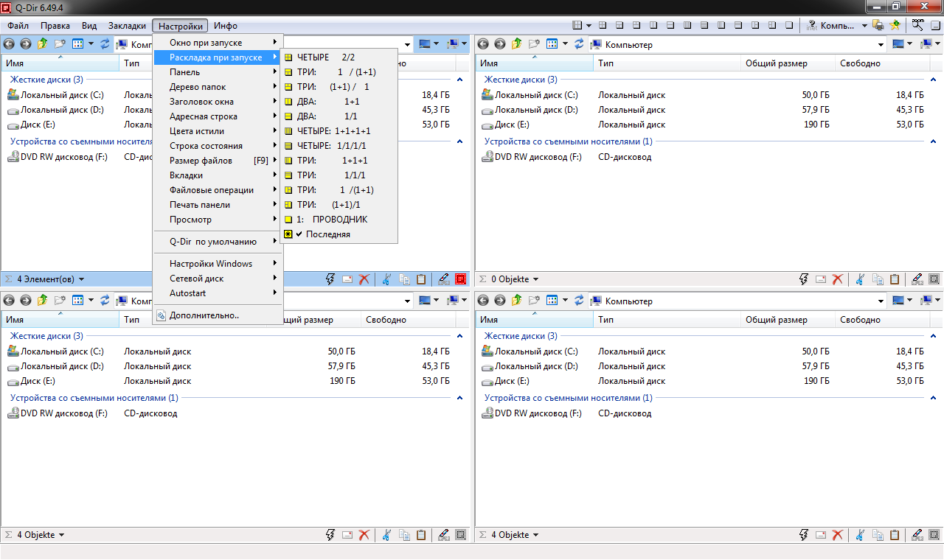Screen dimensions: 944x560
Task: Choose 'Q-Dir по умолчанию' menu entry
Action: (x=218, y=242)
